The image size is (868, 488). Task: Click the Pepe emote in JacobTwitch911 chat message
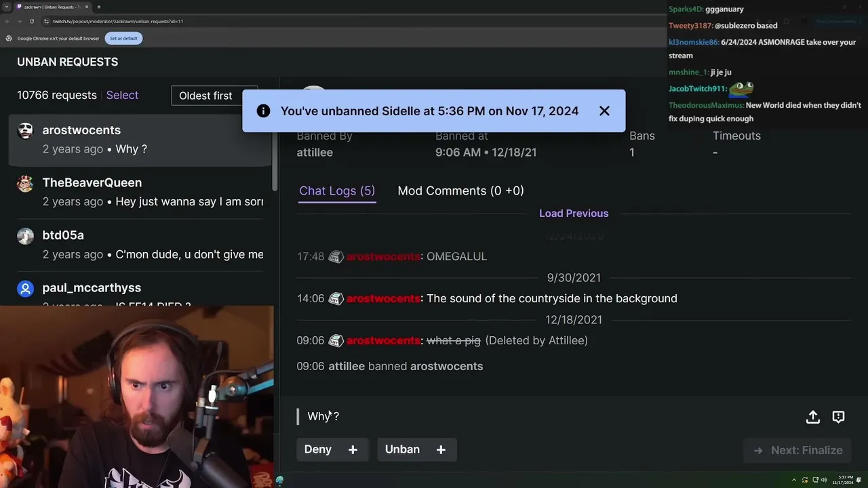click(742, 88)
